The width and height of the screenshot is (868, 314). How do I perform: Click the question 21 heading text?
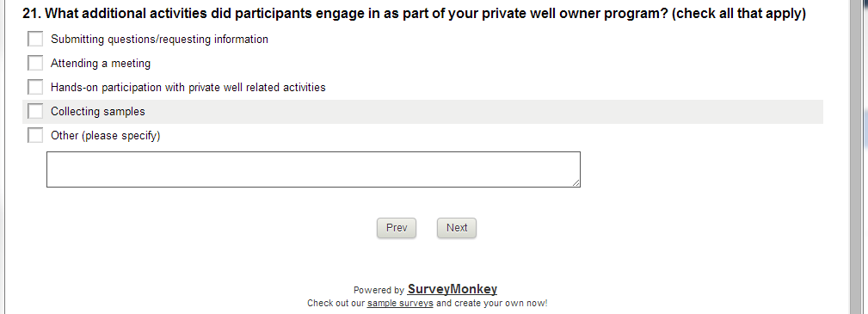click(x=414, y=14)
